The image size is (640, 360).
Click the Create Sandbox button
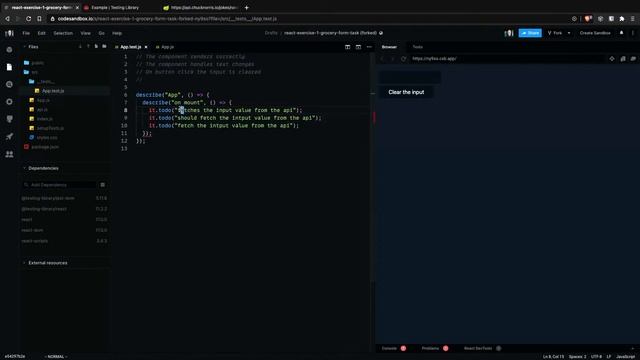(x=595, y=33)
